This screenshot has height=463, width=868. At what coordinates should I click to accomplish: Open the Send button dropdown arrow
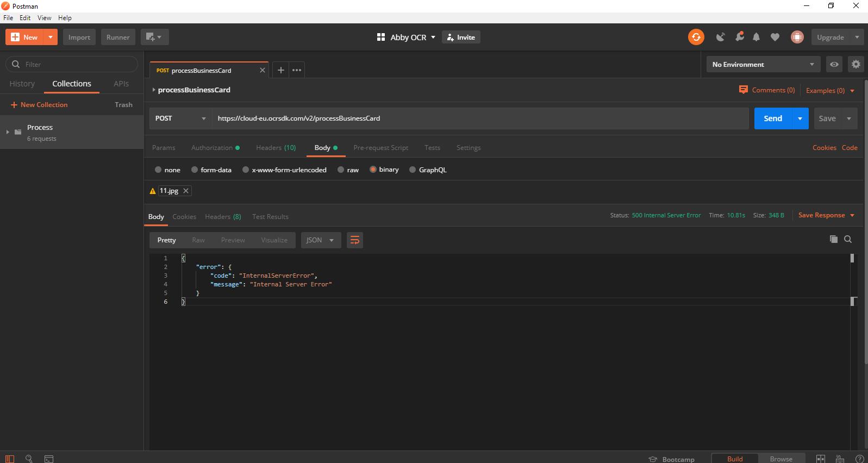click(800, 118)
